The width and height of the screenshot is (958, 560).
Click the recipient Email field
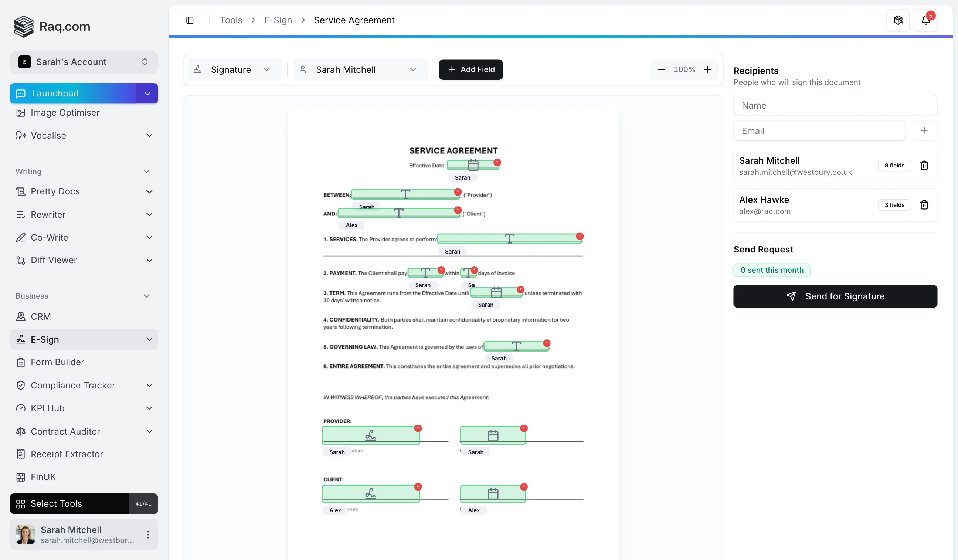tap(819, 130)
